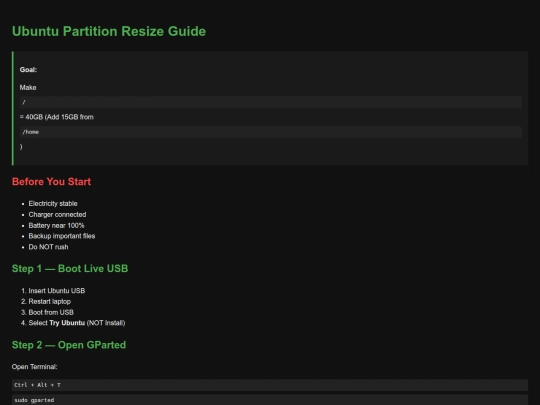Select the Backup important files bullet
Viewport: 540px width, 405px height.
pyautogui.click(x=62, y=236)
